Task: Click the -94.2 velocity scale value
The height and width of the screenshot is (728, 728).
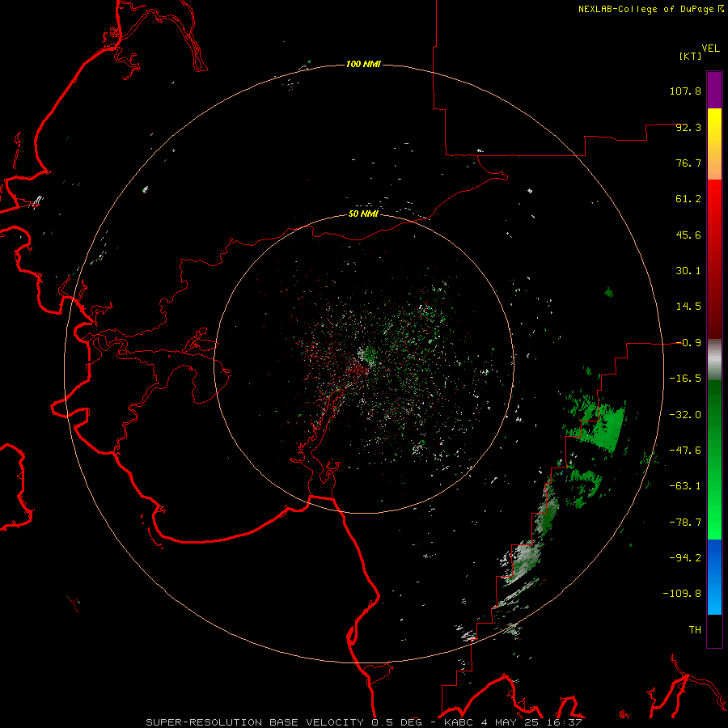Action: click(685, 558)
